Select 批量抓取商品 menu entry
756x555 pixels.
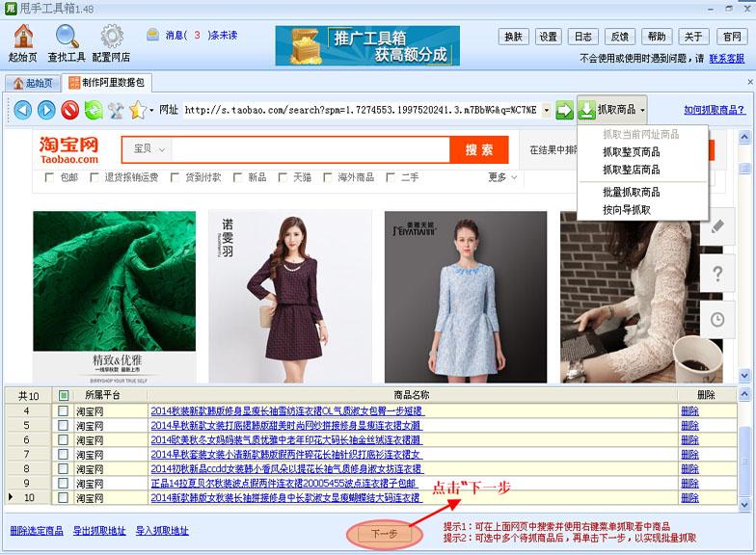click(631, 192)
